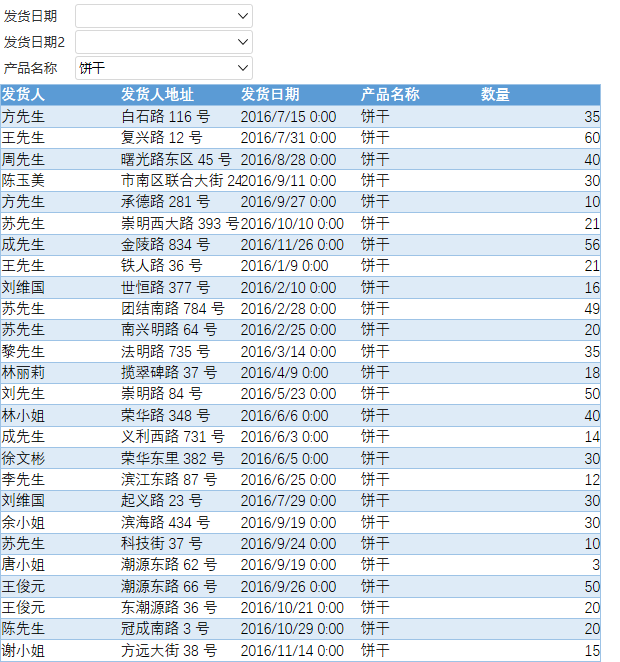Click the date cell 2016/8/28 0:00
620x662 pixels.
(289, 160)
